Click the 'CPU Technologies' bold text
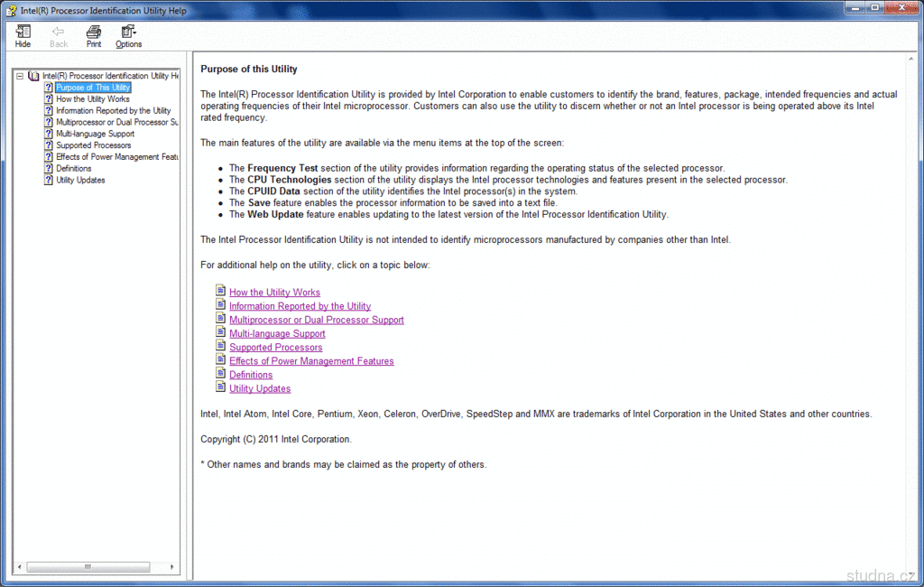This screenshot has height=587, width=924. (x=290, y=180)
